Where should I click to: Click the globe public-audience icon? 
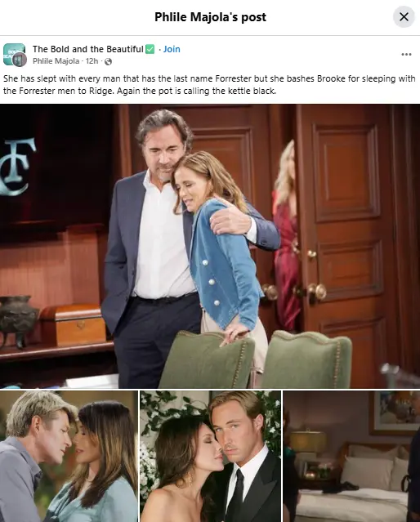(108, 61)
